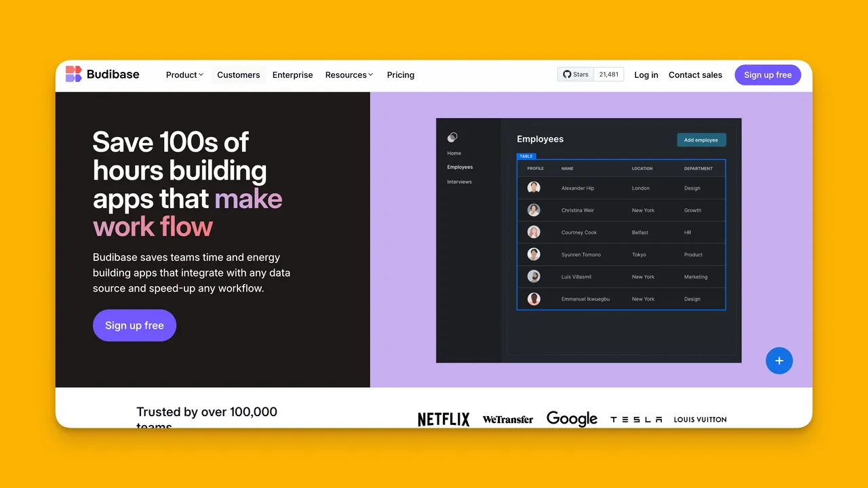Click the name Alexander Hip
The width and height of the screenshot is (868, 488).
tap(578, 188)
